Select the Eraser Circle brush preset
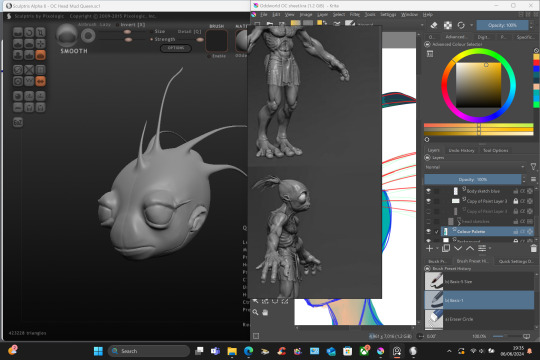 pos(479,319)
